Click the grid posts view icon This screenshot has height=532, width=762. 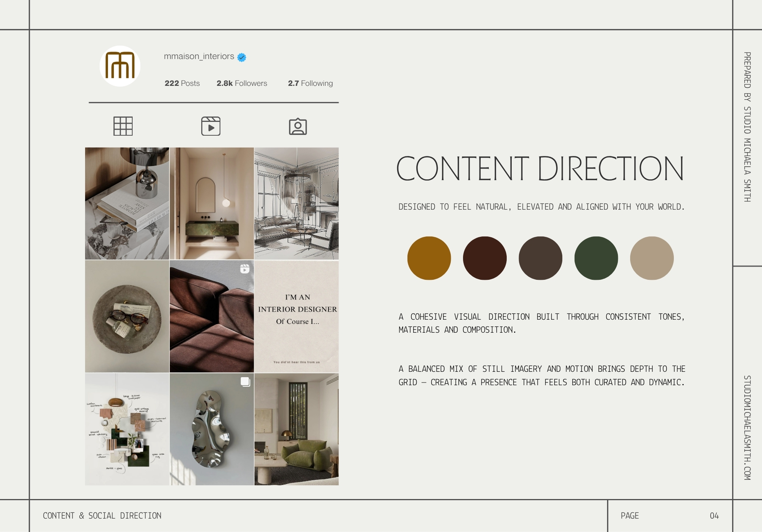click(x=123, y=126)
